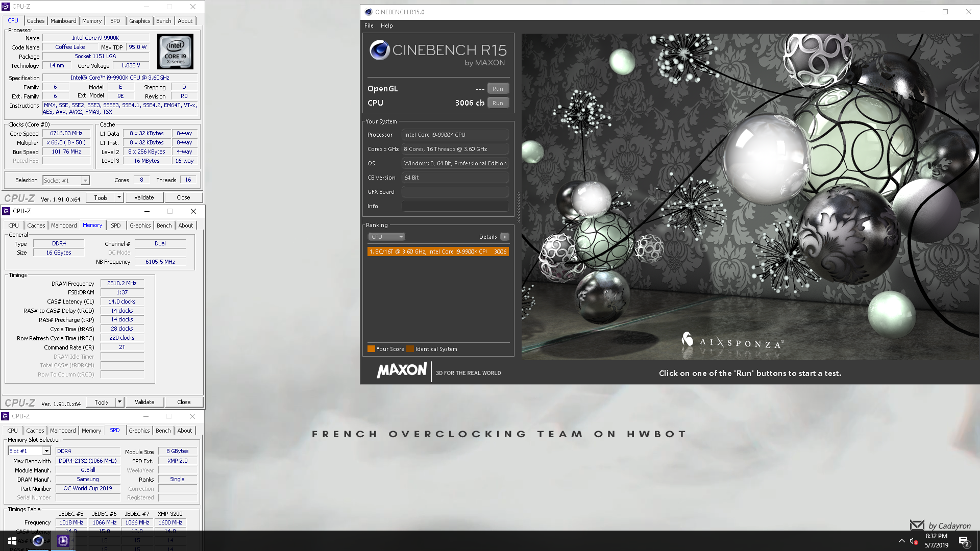The width and height of the screenshot is (980, 551).
Task: Click the Max Bandwidth DDR4-2132 value
Action: (88, 461)
